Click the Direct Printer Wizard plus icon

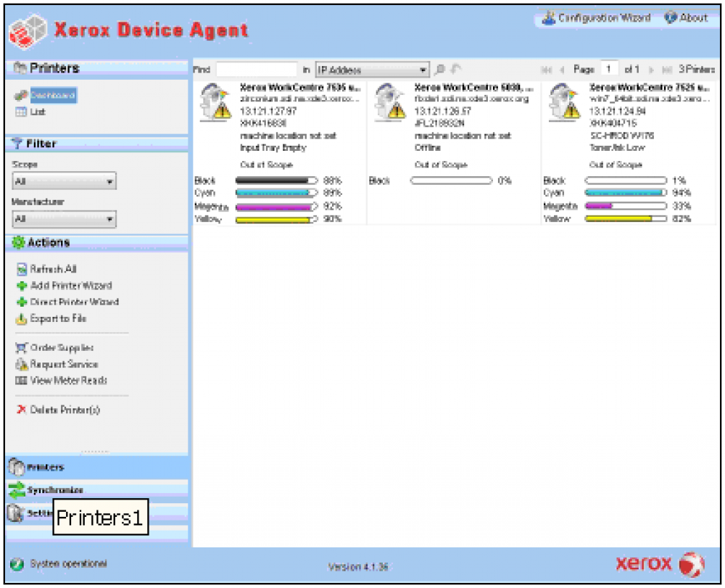pyautogui.click(x=21, y=302)
